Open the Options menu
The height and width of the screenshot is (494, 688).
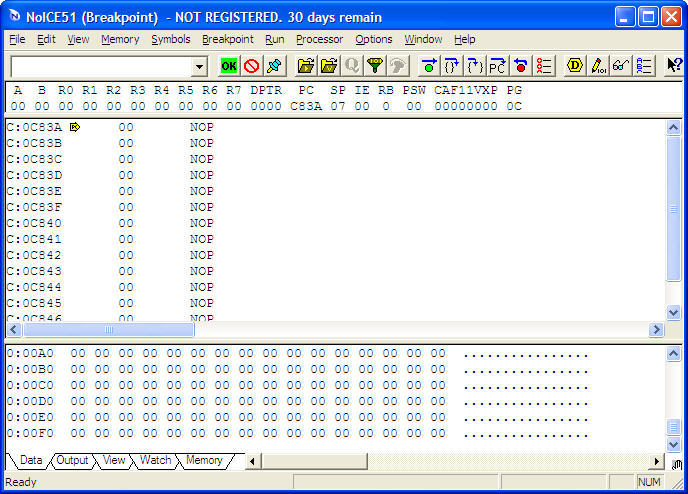point(373,39)
